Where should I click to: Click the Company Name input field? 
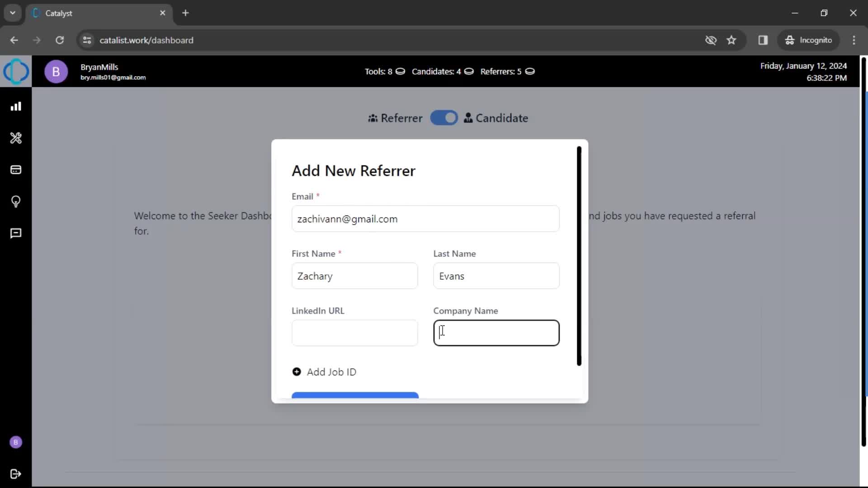click(496, 333)
